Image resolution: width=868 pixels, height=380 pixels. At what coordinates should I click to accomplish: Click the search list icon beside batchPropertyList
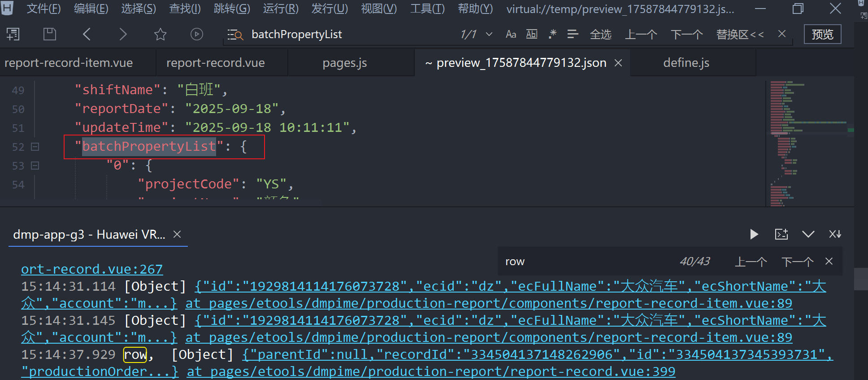(x=235, y=35)
